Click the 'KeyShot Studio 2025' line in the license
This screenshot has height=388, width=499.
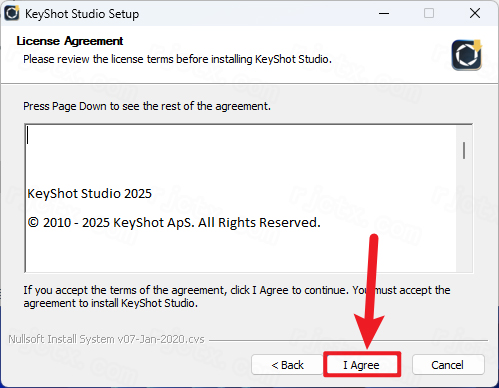pyautogui.click(x=89, y=194)
